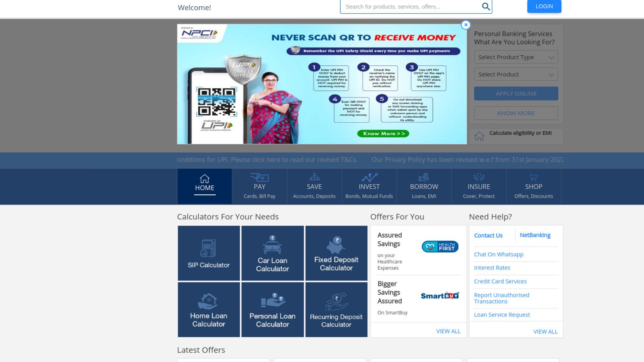Open the SHOP Offers, Discounts menu
The height and width of the screenshot is (362, 644).
[534, 186]
